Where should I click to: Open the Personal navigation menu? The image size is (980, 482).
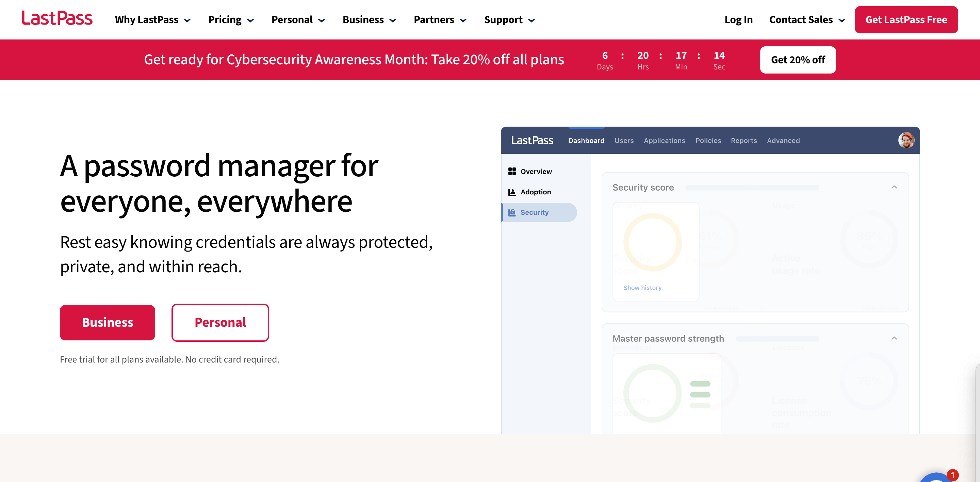click(x=298, y=20)
